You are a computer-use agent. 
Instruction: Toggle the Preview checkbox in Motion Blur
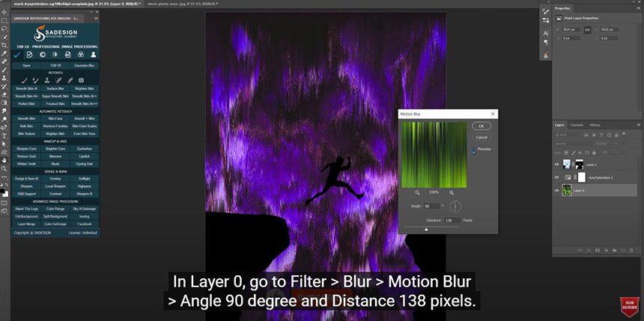coord(475,150)
